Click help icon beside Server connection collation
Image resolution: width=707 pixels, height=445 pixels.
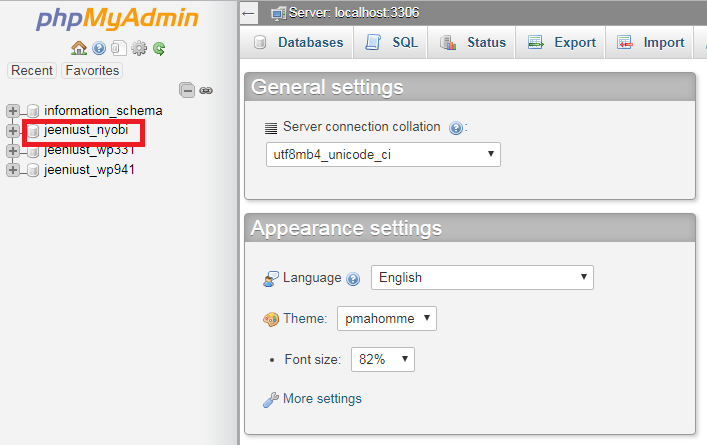coord(456,128)
